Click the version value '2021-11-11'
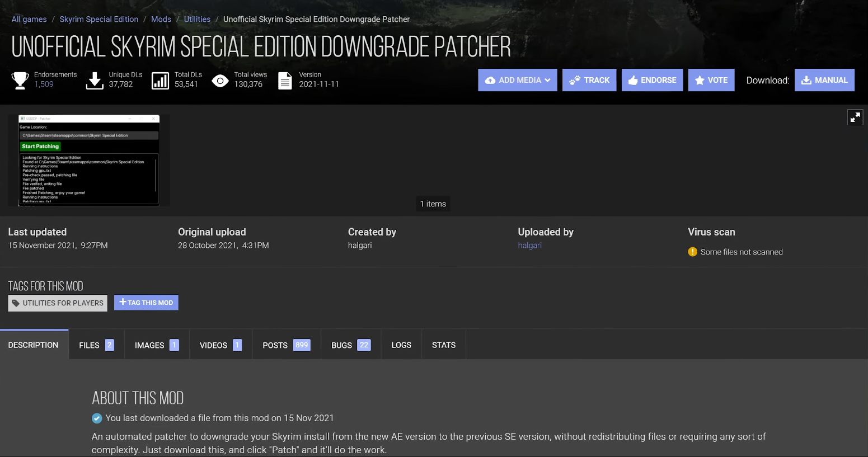This screenshot has height=457, width=868. (319, 84)
